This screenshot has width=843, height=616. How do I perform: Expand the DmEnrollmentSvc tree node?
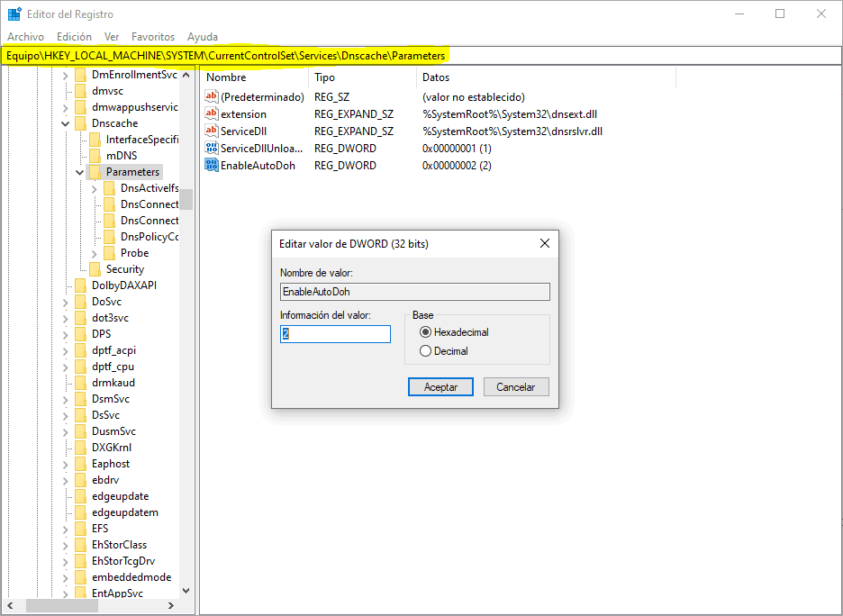[66, 76]
